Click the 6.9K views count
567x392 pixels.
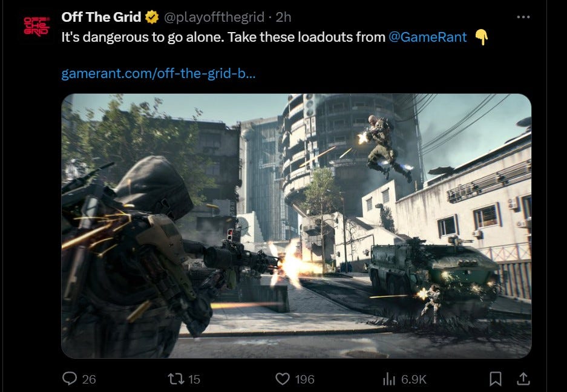click(x=414, y=379)
